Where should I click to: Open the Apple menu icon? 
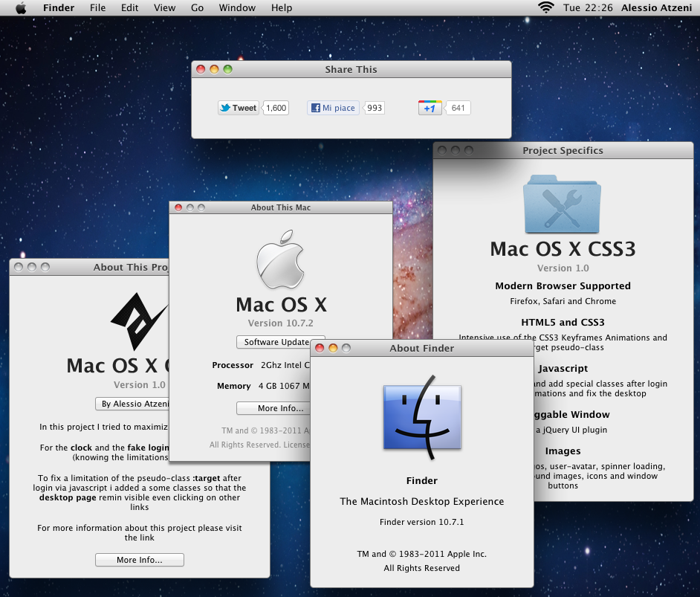[x=21, y=8]
